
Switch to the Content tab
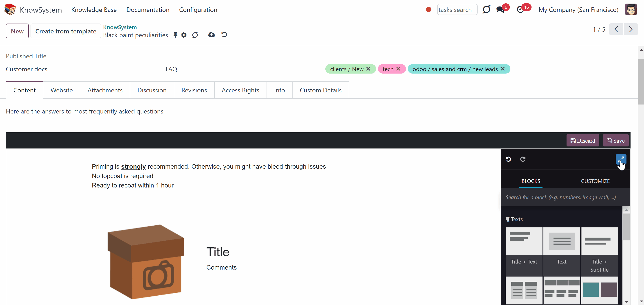coord(24,90)
